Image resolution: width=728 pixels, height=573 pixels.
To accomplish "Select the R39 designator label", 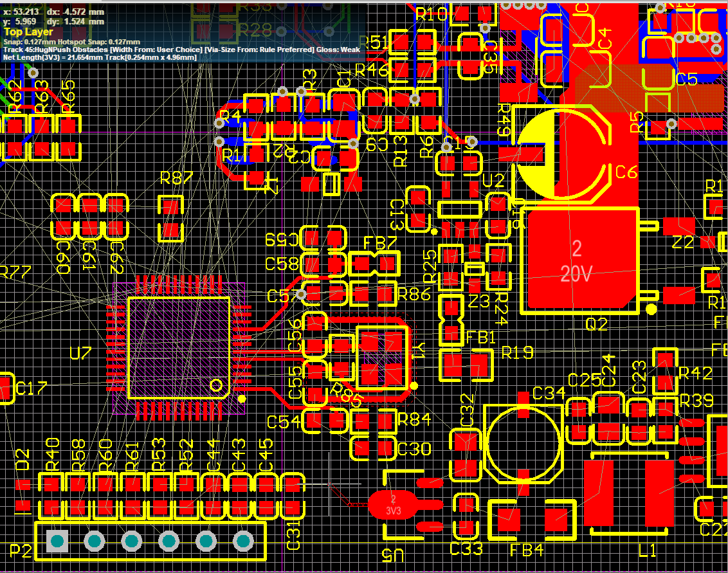I will click(696, 401).
